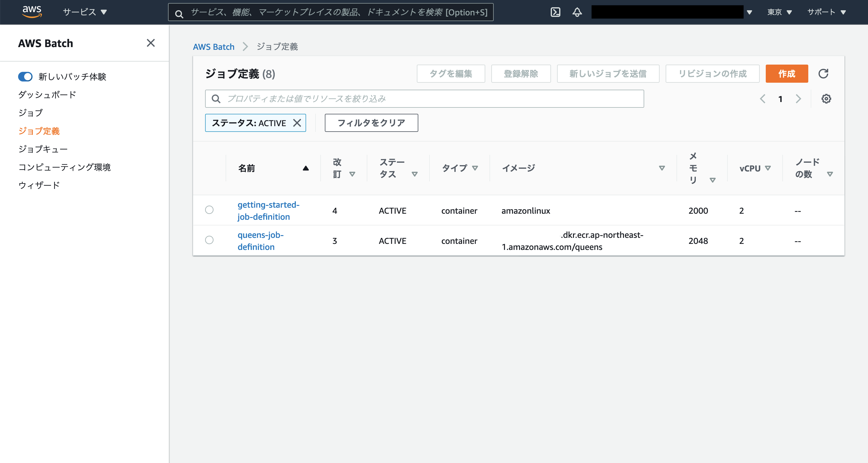This screenshot has width=868, height=463.
Task: Select the queens-job-definition radio button
Action: point(209,240)
